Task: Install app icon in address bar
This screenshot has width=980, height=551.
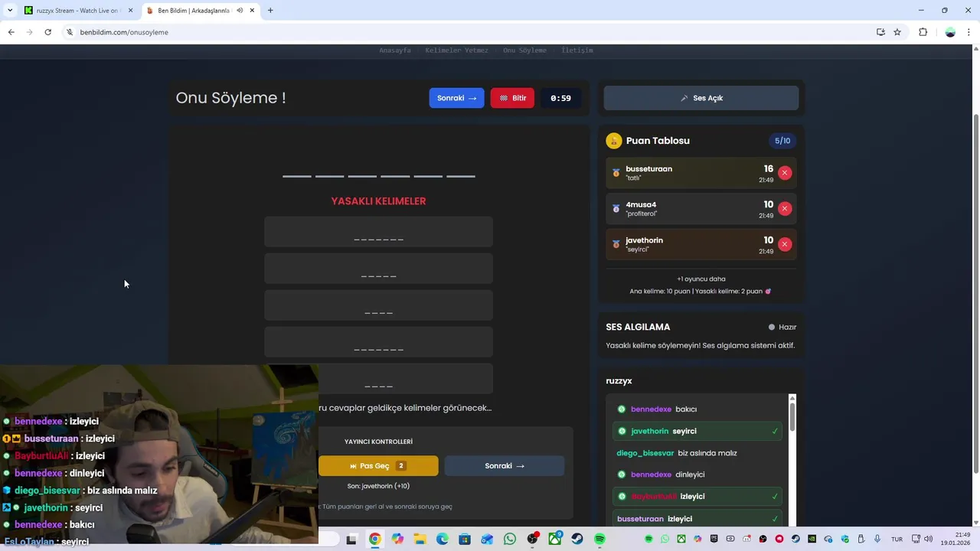Action: pos(880,32)
